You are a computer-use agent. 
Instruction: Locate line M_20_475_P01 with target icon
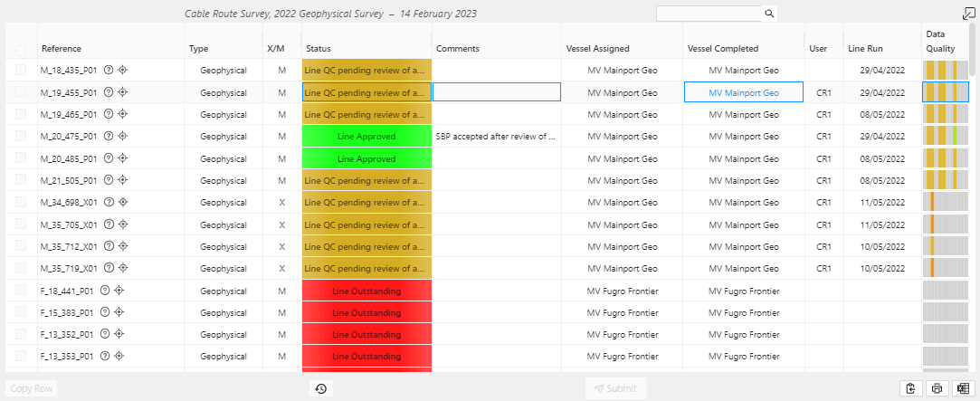point(122,136)
